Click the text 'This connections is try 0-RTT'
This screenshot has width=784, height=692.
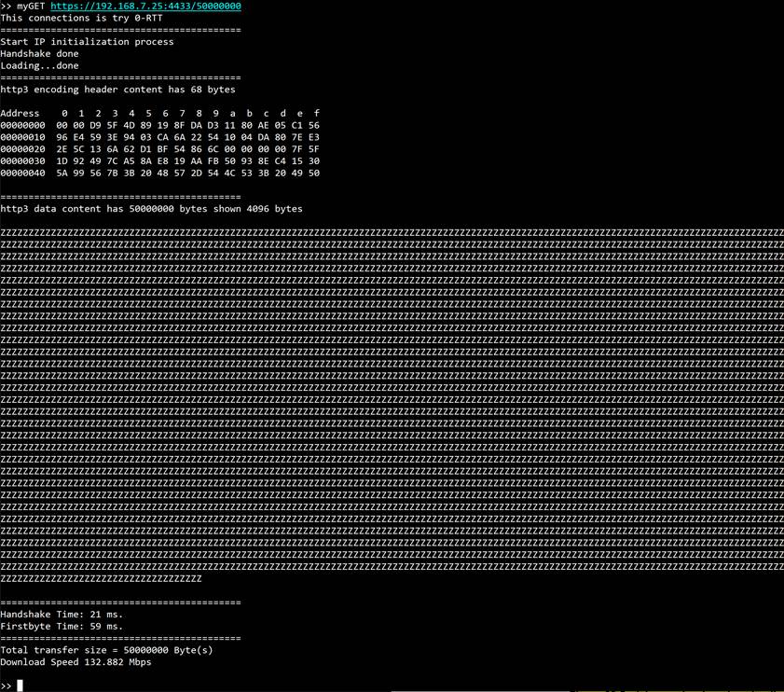(x=81, y=18)
